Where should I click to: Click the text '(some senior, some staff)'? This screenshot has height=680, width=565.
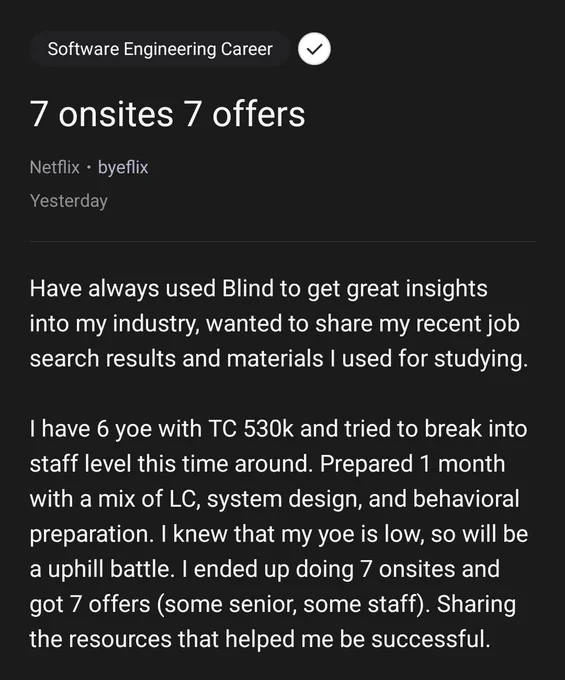point(293,604)
